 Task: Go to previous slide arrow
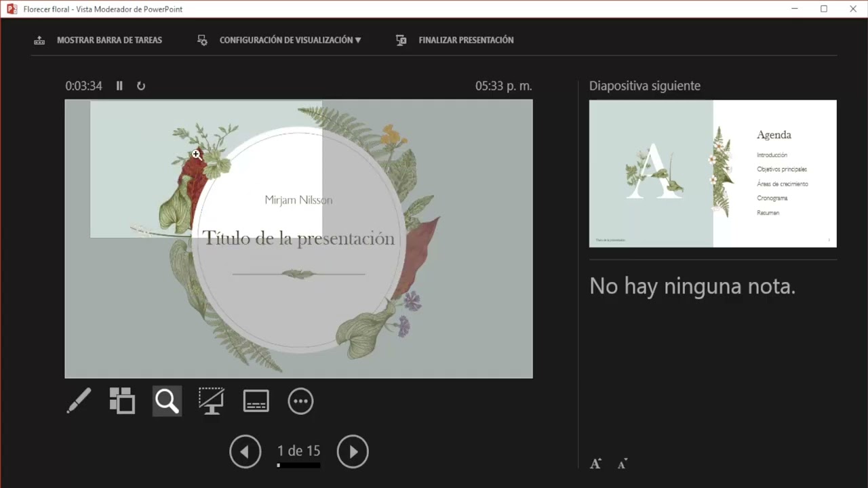[x=245, y=452]
